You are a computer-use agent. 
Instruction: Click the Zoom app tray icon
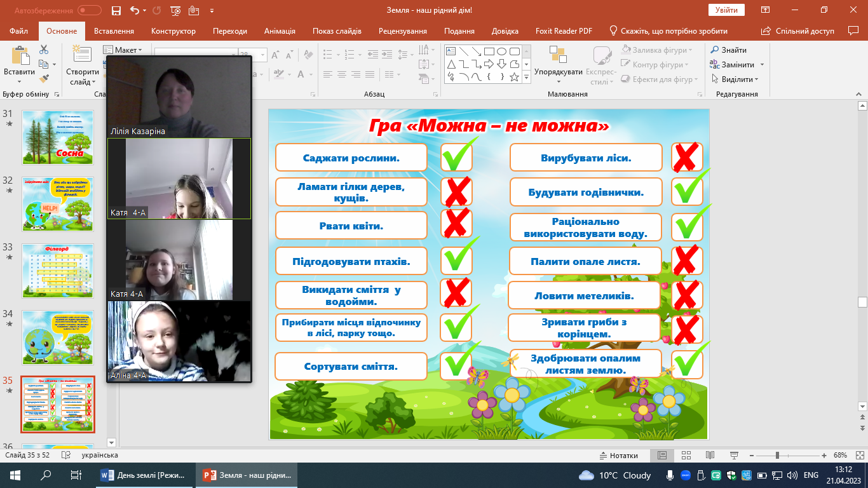point(686,475)
